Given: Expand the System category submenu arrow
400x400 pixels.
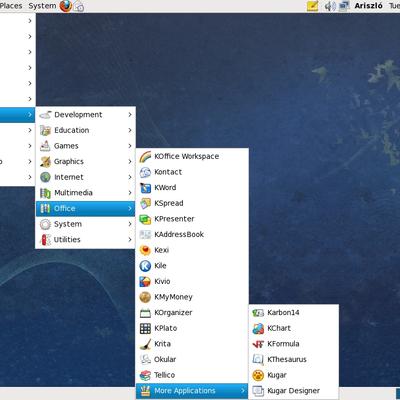Looking at the screenshot, I should pyautogui.click(x=130, y=224).
